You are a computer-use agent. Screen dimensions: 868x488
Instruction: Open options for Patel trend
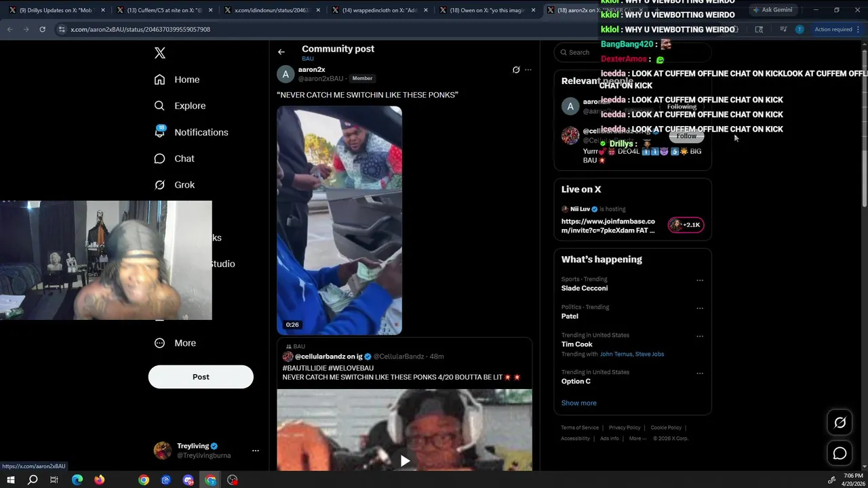point(700,308)
